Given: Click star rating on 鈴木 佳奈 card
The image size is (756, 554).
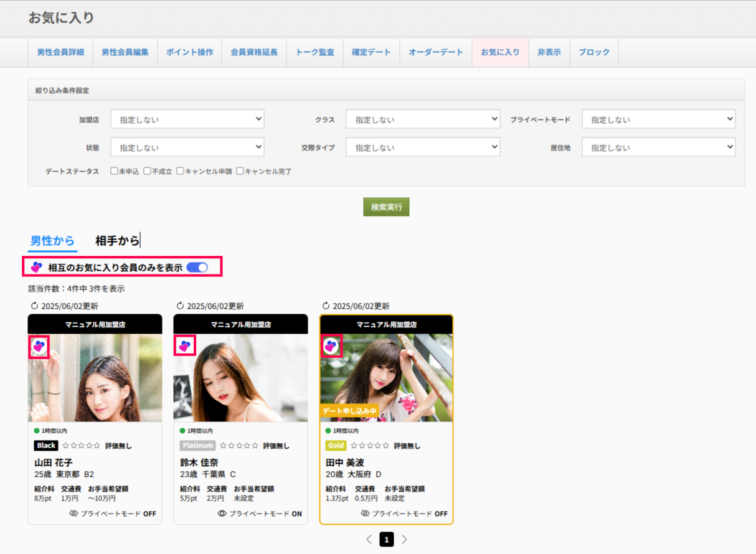Looking at the screenshot, I should (x=239, y=446).
